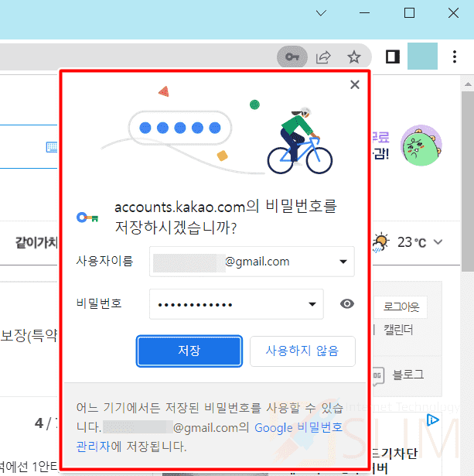Expand the username dropdown arrow

(343, 262)
